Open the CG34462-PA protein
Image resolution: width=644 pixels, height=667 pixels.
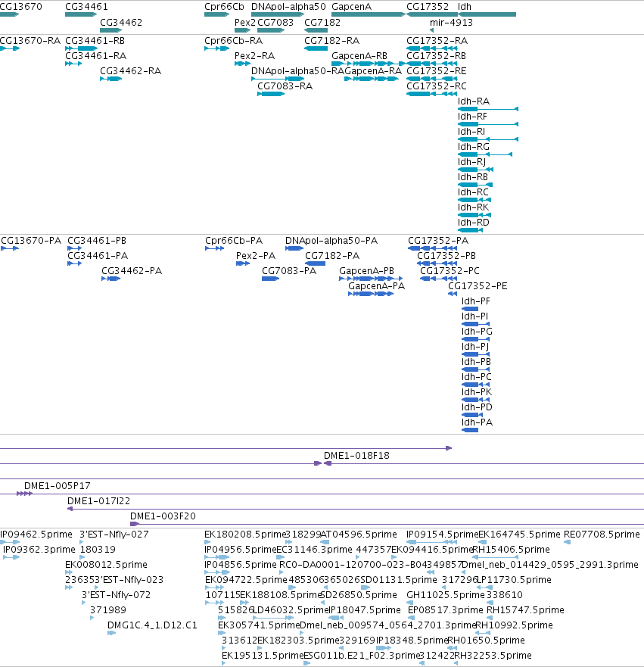point(132,271)
